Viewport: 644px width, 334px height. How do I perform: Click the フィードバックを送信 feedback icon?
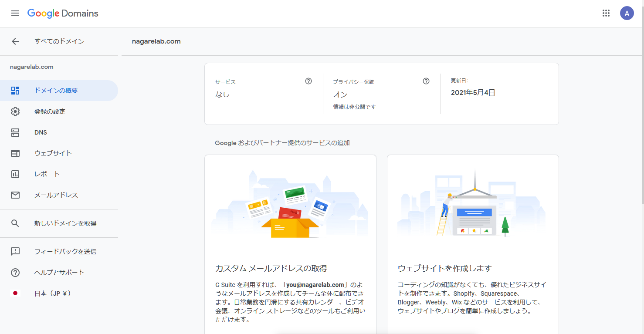tap(15, 251)
